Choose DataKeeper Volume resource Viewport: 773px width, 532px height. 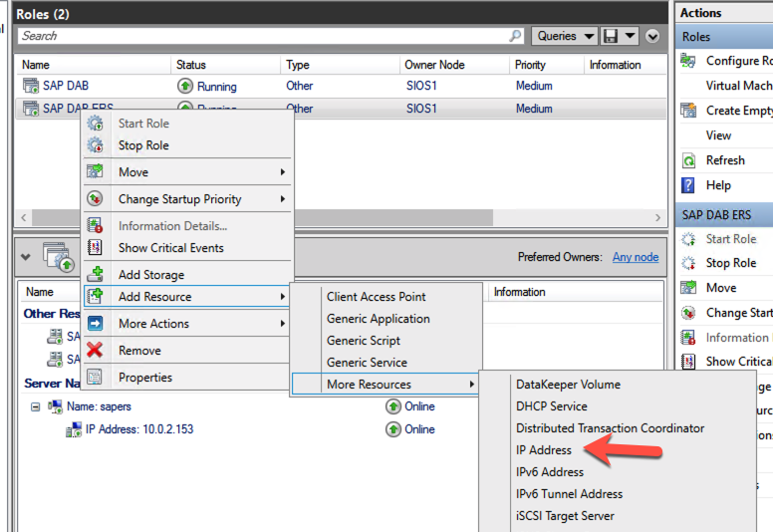(568, 385)
